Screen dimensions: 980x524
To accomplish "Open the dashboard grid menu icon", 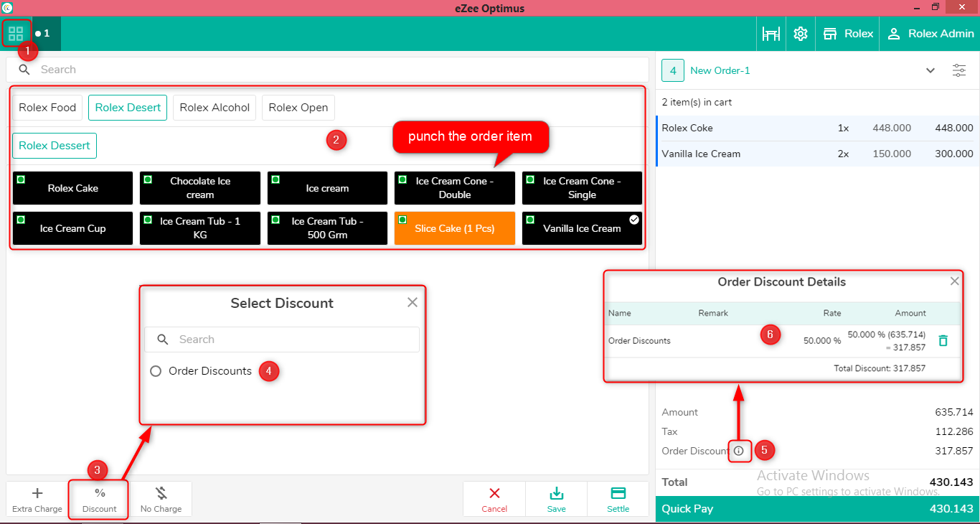I will (x=16, y=34).
